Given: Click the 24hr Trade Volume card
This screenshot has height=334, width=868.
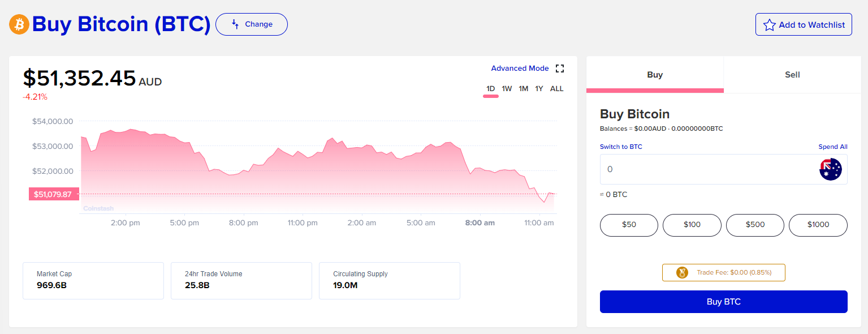Looking at the screenshot, I should [x=241, y=281].
